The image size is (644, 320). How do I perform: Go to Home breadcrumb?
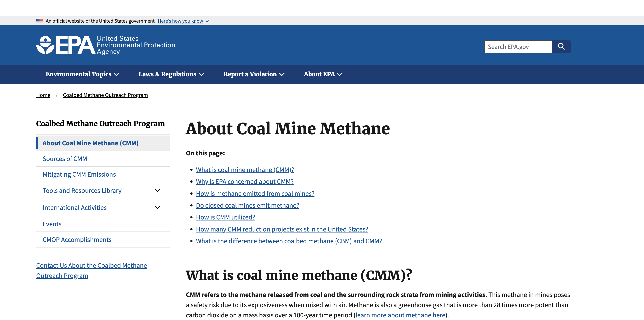(43, 95)
